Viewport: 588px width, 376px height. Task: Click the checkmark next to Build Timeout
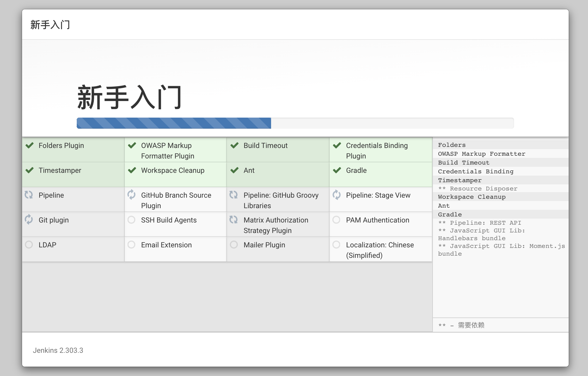click(234, 145)
